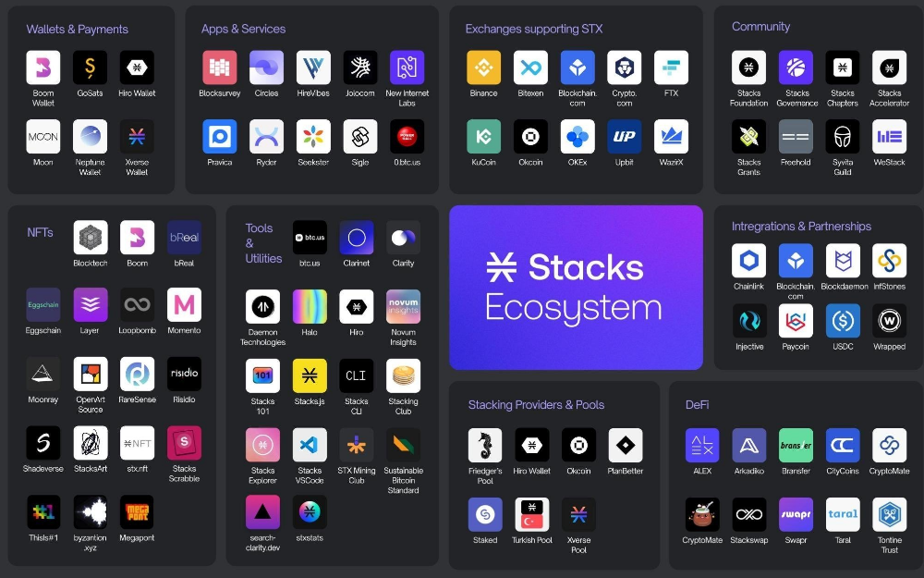Screen dimensions: 924x578
Task: Click the Stacks Foundation icon
Action: [748, 68]
